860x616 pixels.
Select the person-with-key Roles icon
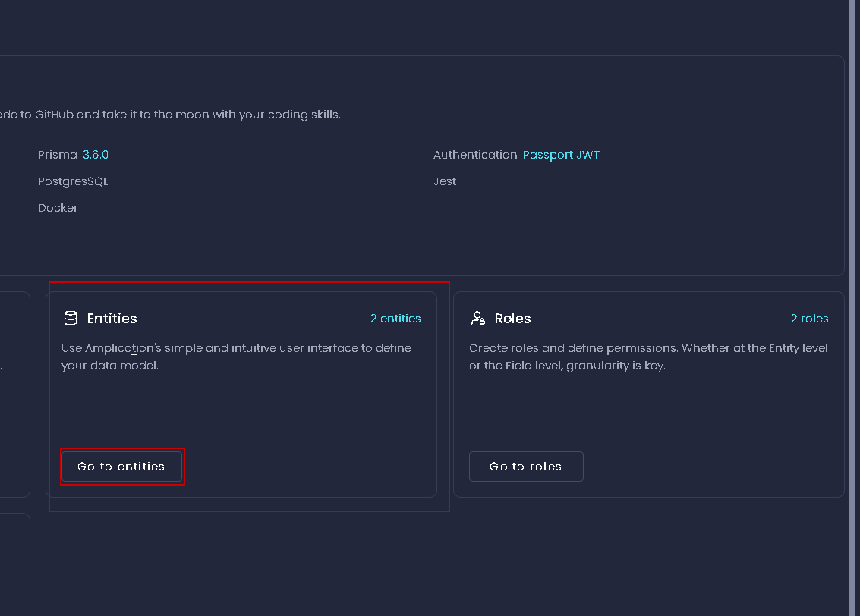[477, 318]
